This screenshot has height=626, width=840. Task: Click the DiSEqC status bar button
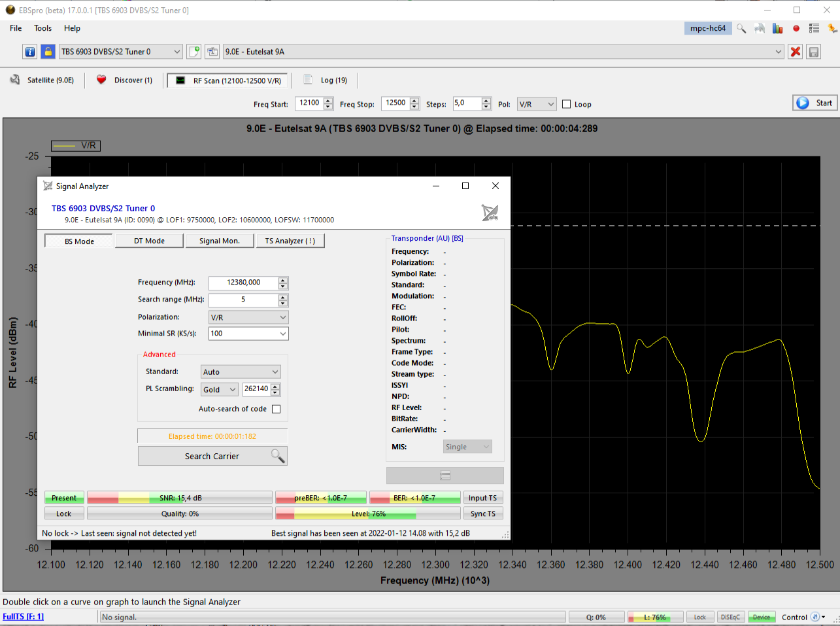(730, 617)
